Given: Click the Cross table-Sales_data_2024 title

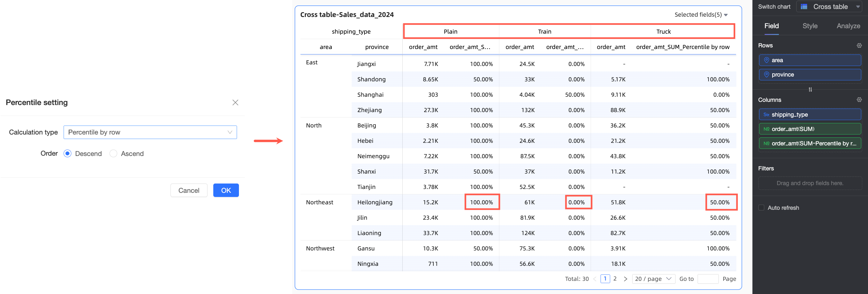Looking at the screenshot, I should pyautogui.click(x=347, y=14).
